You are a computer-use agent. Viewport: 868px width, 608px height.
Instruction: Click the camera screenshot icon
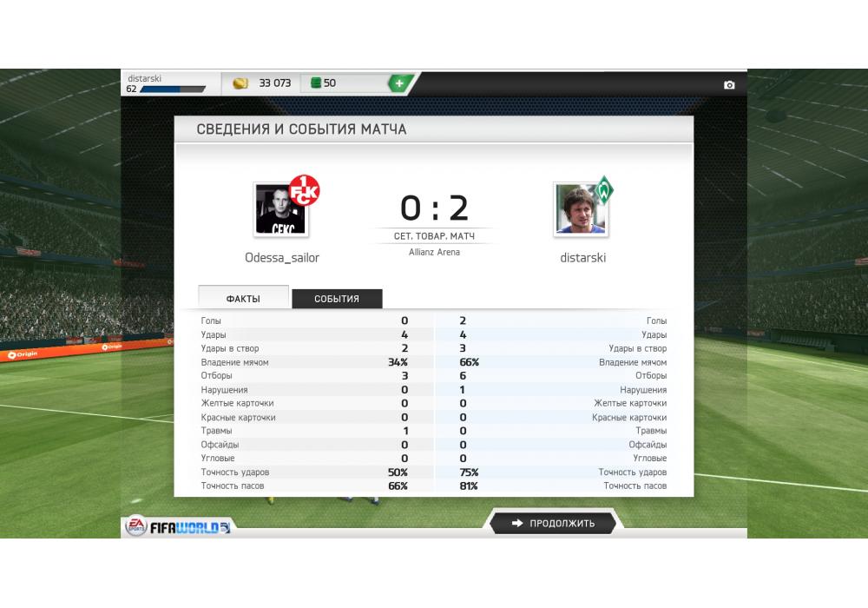point(729,85)
